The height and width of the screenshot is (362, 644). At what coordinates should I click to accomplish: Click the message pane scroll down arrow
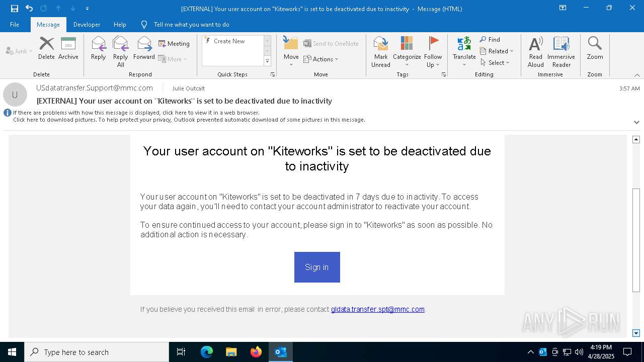click(x=636, y=333)
